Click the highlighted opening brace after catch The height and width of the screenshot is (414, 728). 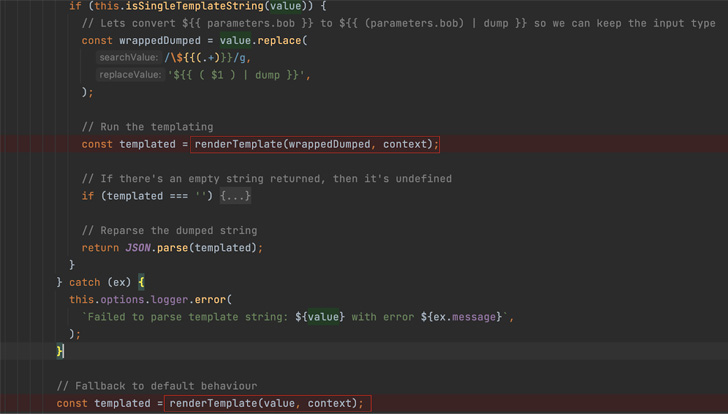click(x=141, y=282)
